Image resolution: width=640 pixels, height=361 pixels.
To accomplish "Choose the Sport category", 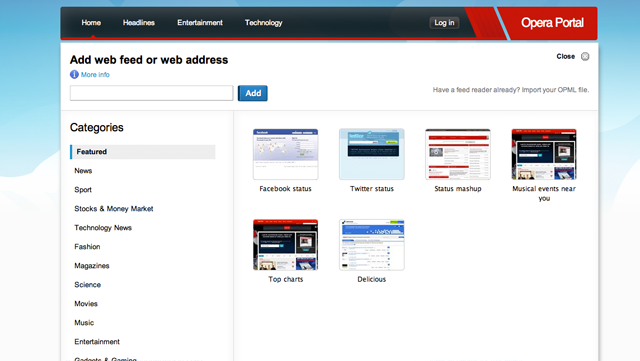I will point(83,190).
